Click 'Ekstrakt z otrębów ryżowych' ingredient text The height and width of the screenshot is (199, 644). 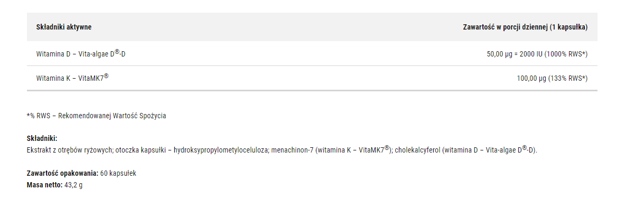pyautogui.click(x=70, y=150)
